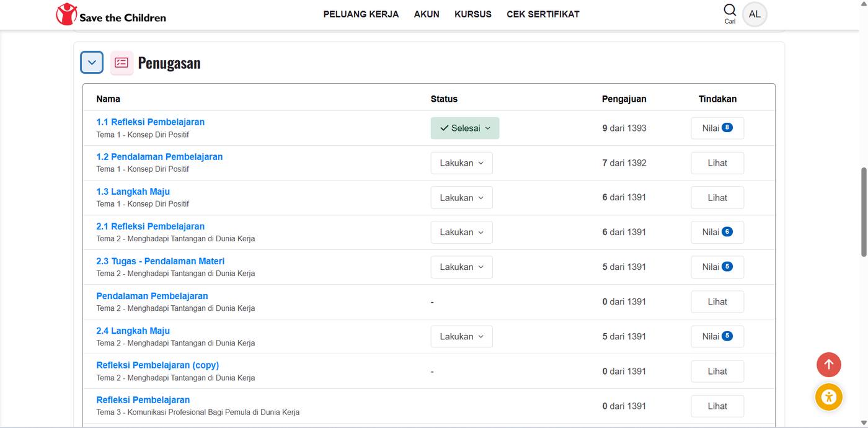Click the Tindakan column header
Viewport: 868px width, 428px height.
pyautogui.click(x=717, y=99)
